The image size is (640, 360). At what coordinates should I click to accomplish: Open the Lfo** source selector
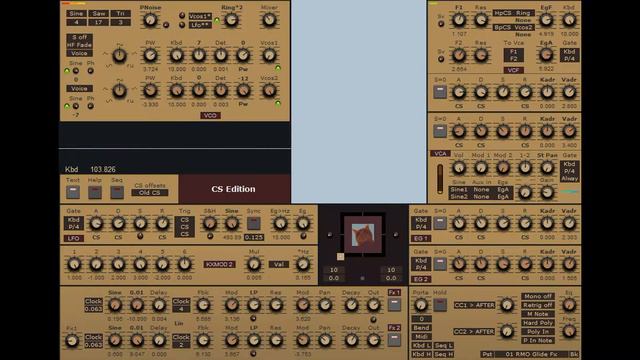[200, 25]
